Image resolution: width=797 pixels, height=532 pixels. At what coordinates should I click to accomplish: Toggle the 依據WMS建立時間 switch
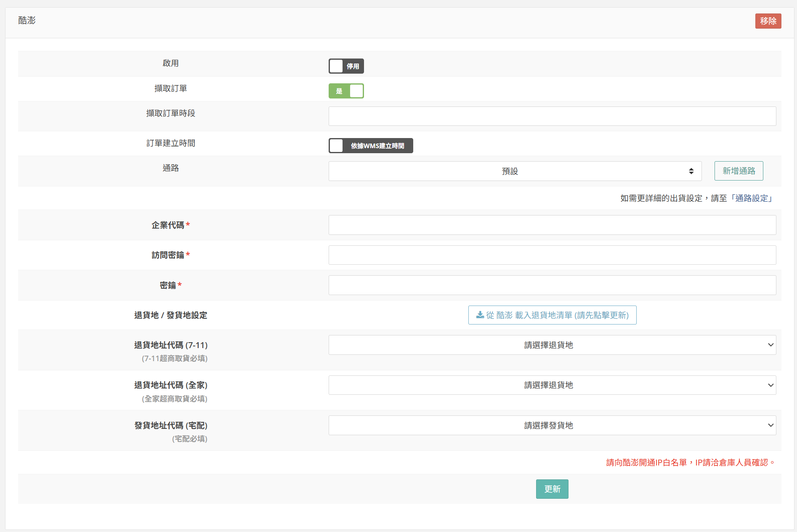click(x=370, y=146)
